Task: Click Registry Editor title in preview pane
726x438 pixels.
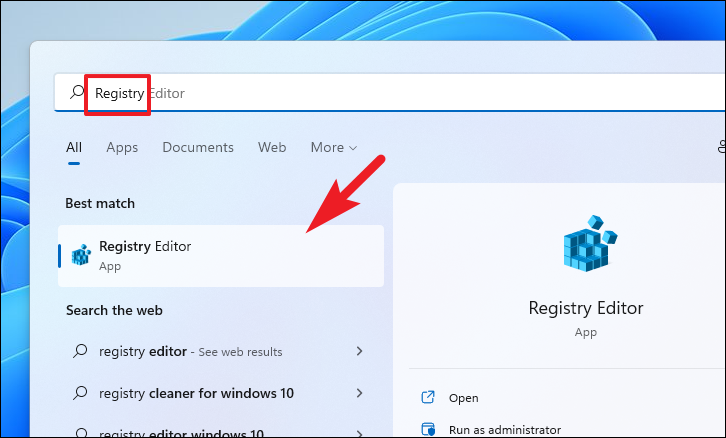Action: click(x=586, y=308)
